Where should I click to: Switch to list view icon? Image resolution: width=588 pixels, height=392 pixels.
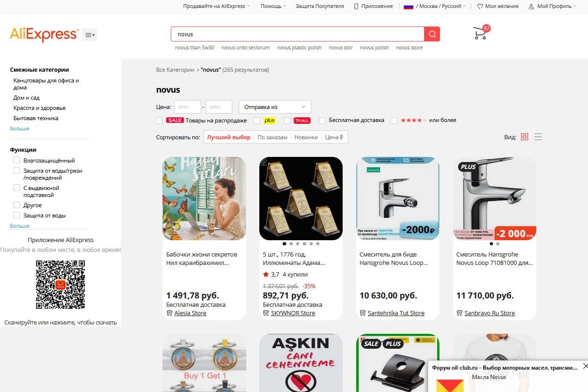[538, 137]
